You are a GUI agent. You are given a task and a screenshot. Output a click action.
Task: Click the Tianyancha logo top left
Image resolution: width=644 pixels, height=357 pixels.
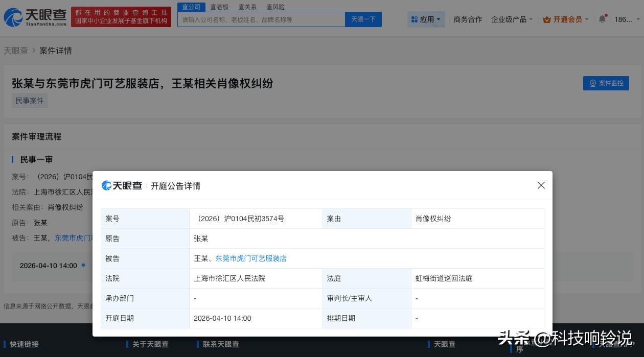[33, 17]
